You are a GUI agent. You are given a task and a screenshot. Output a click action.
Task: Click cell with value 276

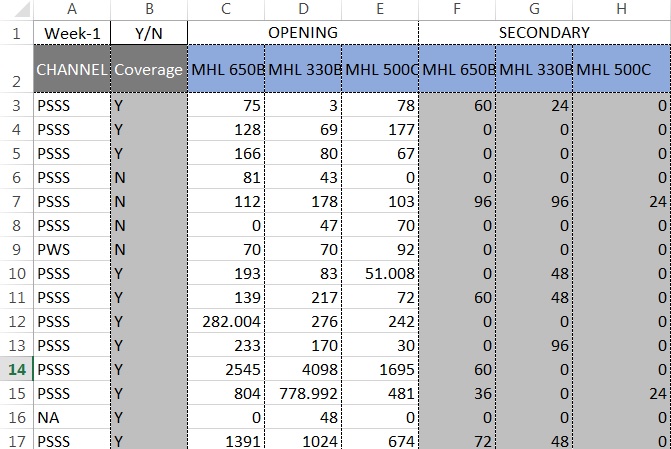click(303, 321)
